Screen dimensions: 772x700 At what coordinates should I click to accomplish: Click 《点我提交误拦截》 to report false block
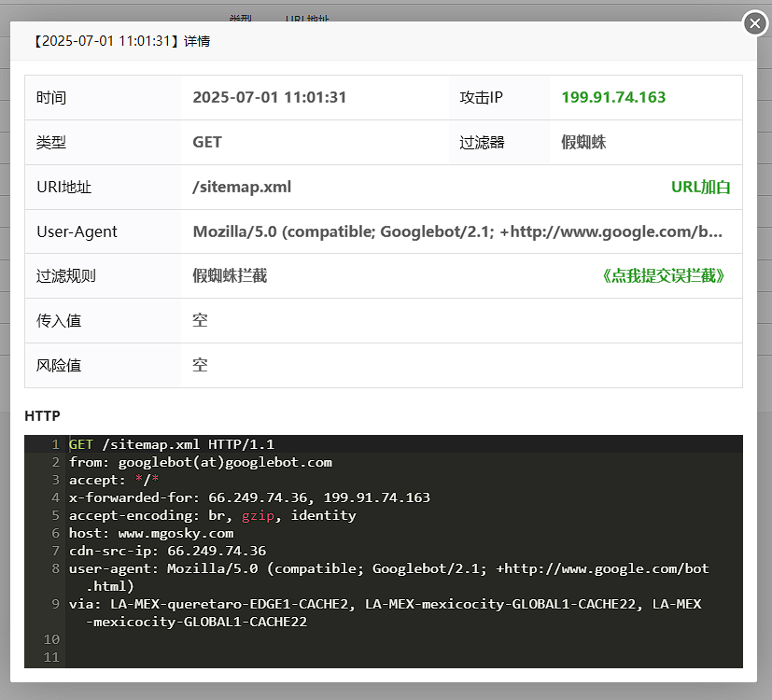click(x=663, y=275)
